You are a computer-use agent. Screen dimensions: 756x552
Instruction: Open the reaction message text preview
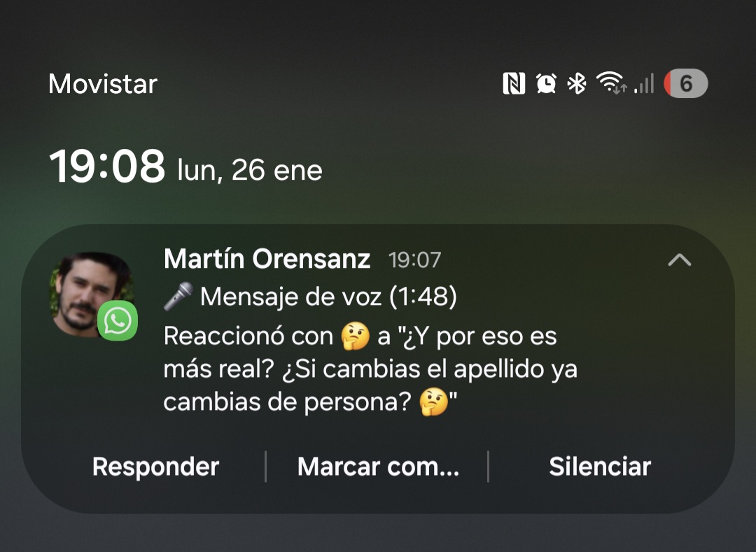(x=370, y=369)
